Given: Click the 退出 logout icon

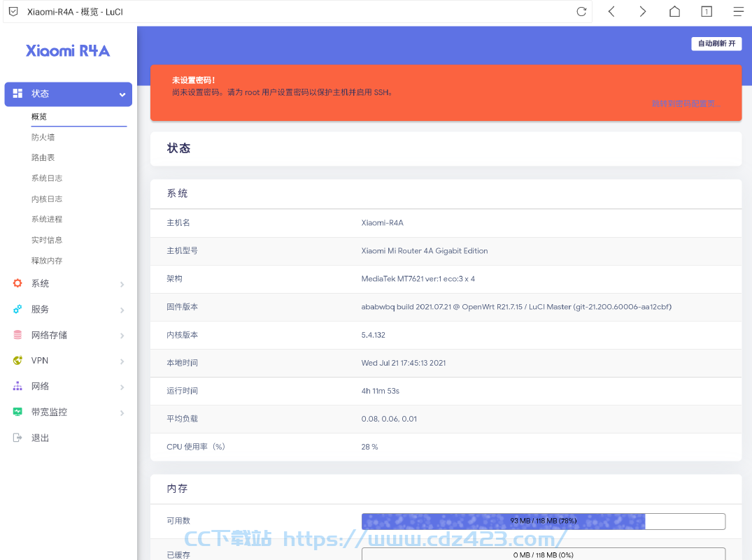Looking at the screenshot, I should (17, 438).
